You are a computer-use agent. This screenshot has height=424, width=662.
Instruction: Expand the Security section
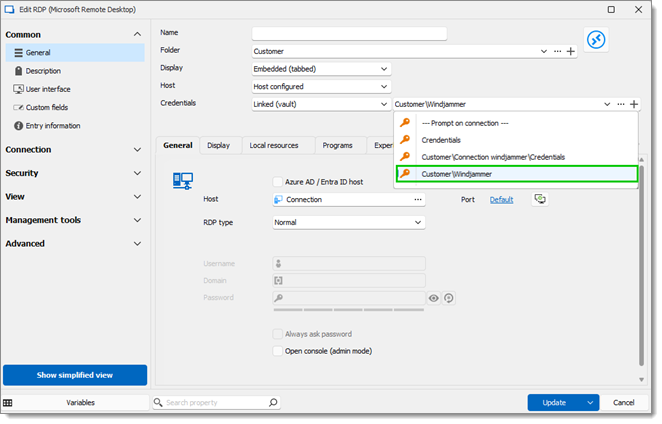tap(73, 173)
